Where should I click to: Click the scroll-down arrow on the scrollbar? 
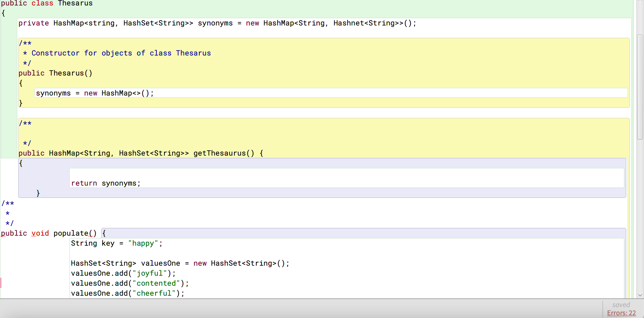coord(640,295)
